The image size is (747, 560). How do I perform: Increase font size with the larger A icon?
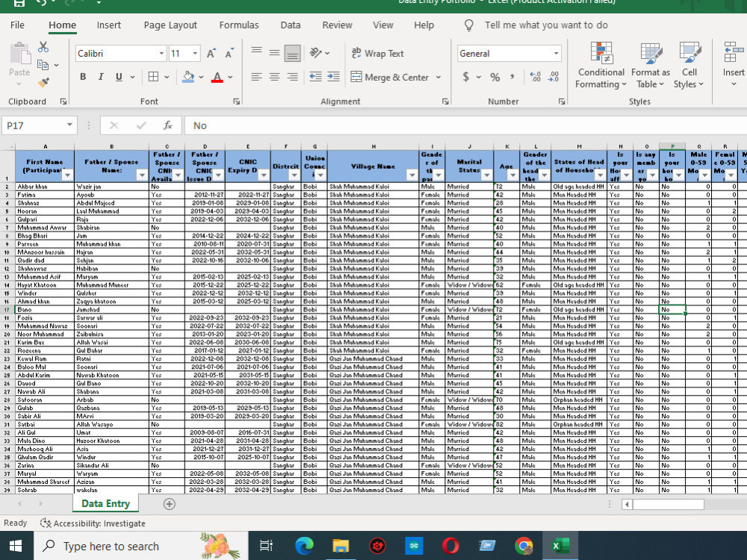coord(211,53)
